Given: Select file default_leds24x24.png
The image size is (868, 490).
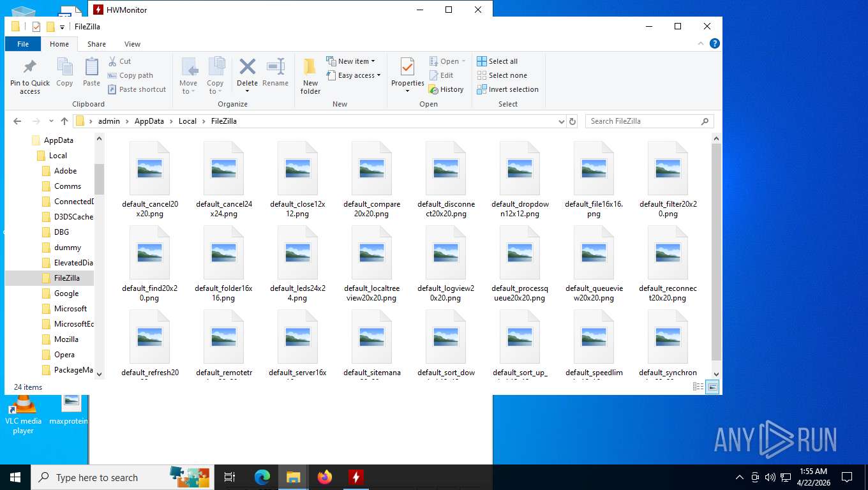Looking at the screenshot, I should click(298, 264).
